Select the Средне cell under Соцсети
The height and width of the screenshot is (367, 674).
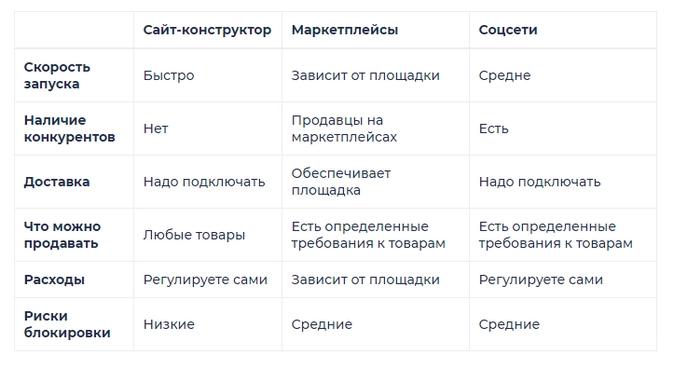505,75
